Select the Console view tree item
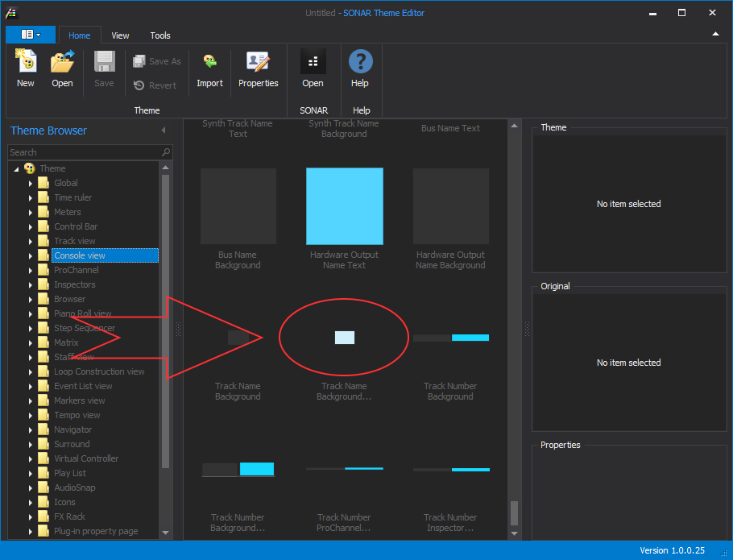Image resolution: width=733 pixels, height=560 pixels. 80,255
